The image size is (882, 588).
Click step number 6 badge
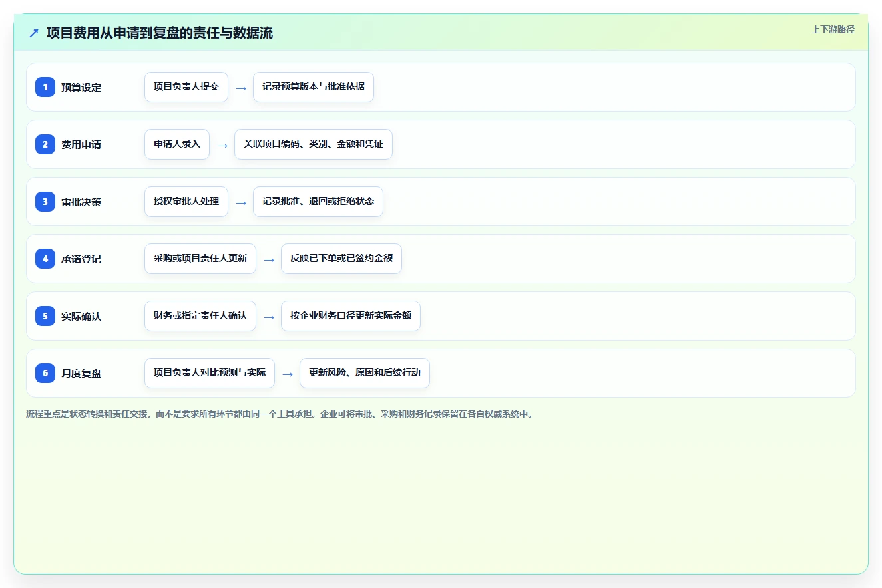pyautogui.click(x=45, y=373)
